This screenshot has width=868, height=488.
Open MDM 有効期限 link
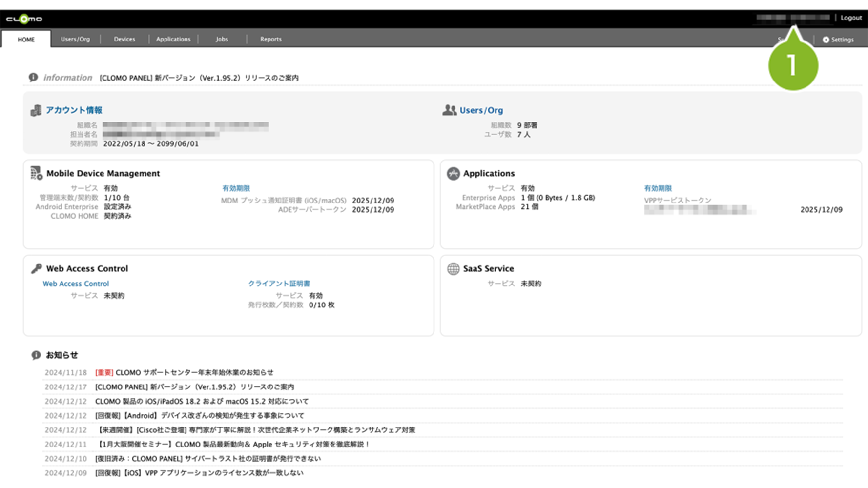[236, 188]
